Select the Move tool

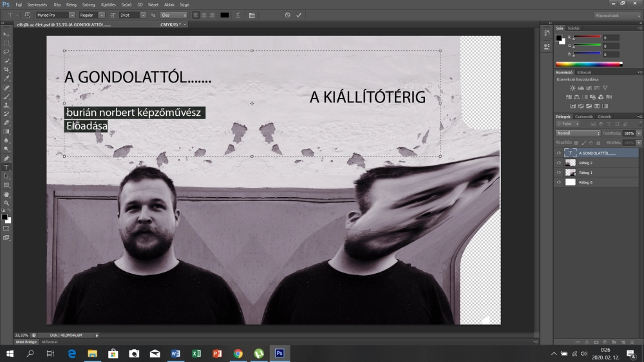(x=6, y=34)
